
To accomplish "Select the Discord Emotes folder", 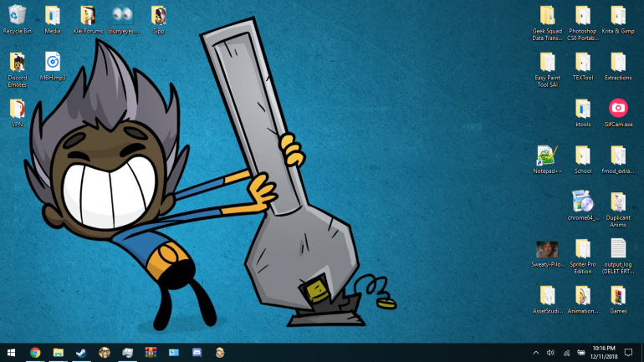I will (17, 62).
